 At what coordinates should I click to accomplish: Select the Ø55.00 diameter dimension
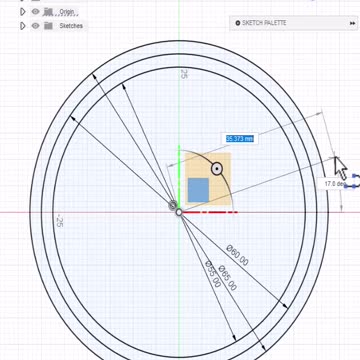[x=213, y=274]
